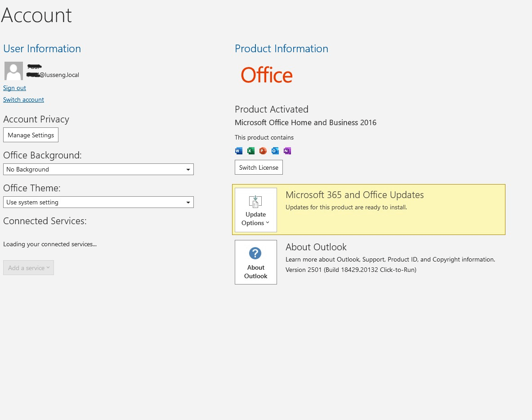
Task: Select the Outlook icon under This product contains
Action: click(275, 151)
